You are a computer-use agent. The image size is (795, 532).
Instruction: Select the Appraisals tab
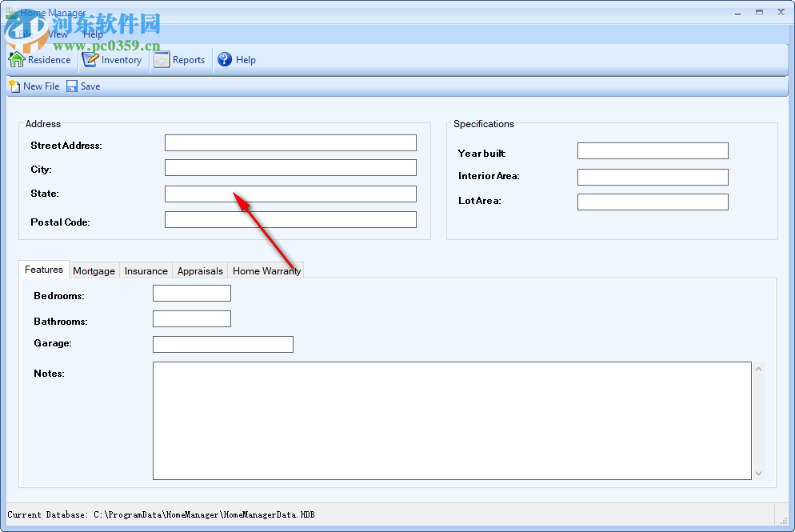(x=200, y=270)
